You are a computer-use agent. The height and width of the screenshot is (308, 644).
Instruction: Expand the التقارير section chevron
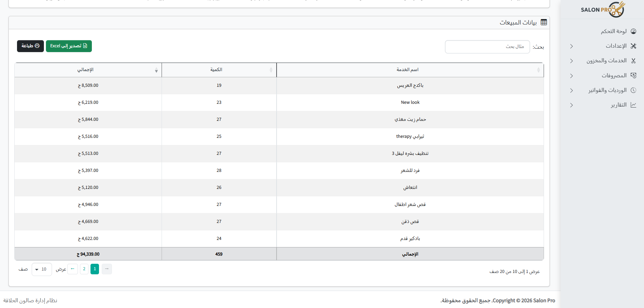coord(572,105)
